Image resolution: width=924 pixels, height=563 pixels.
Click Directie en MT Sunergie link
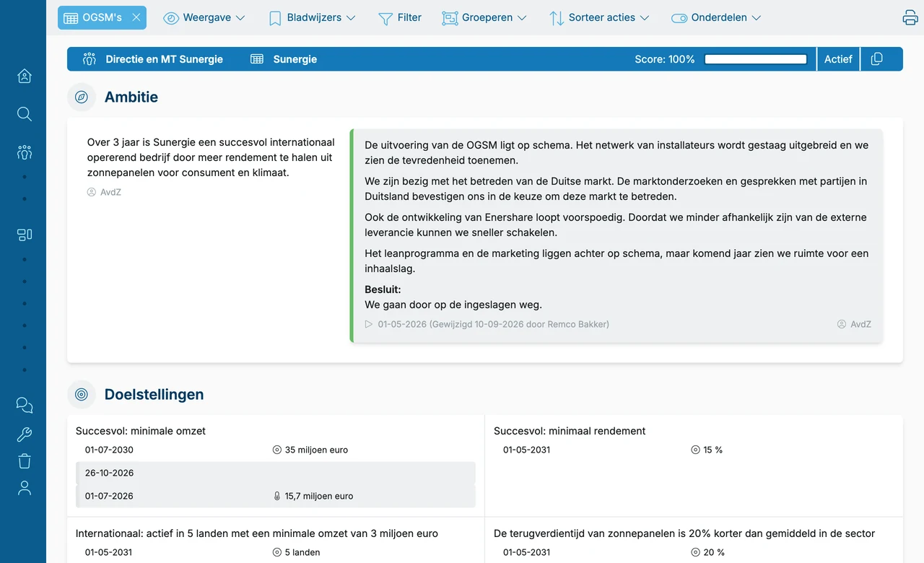(164, 59)
